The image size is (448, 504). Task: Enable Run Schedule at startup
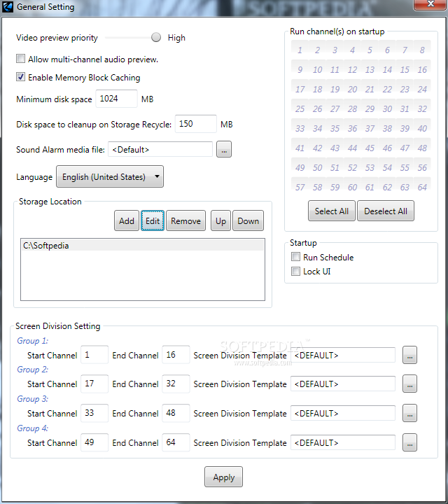coord(295,257)
